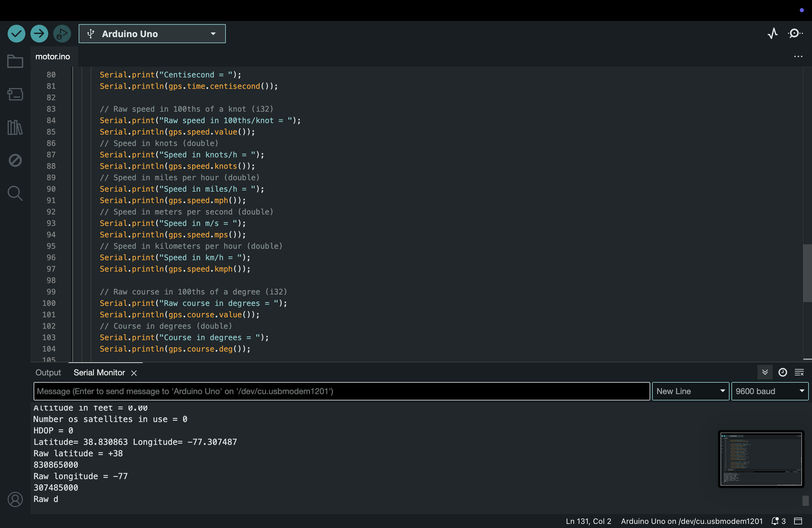Screen dimensions: 812x528
Task: Click the Verify sketch checkmark button
Action: pyautogui.click(x=16, y=33)
